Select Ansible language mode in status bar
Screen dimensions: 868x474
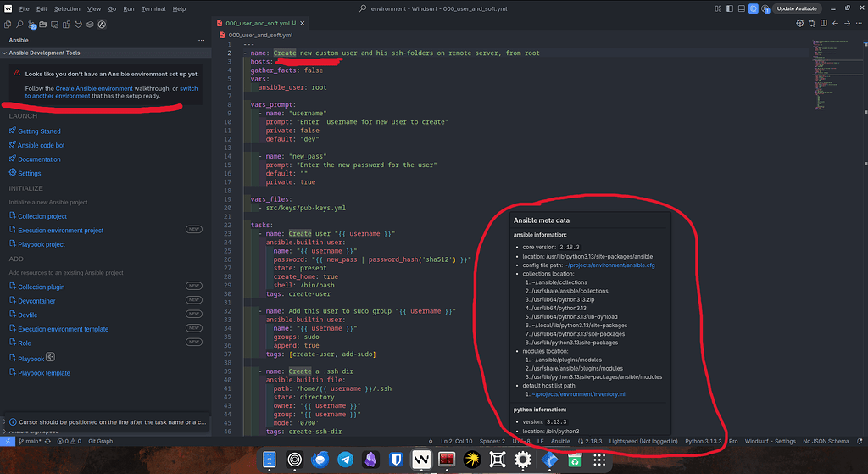560,441
